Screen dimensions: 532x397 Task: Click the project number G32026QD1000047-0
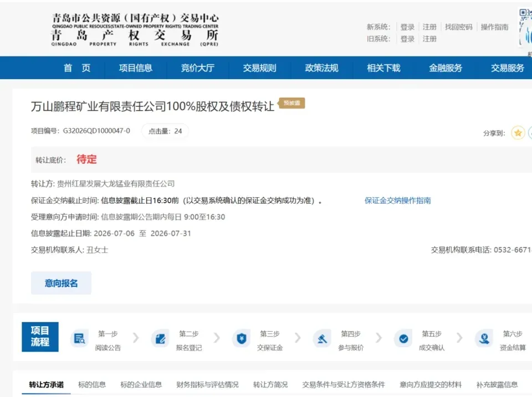pos(96,131)
